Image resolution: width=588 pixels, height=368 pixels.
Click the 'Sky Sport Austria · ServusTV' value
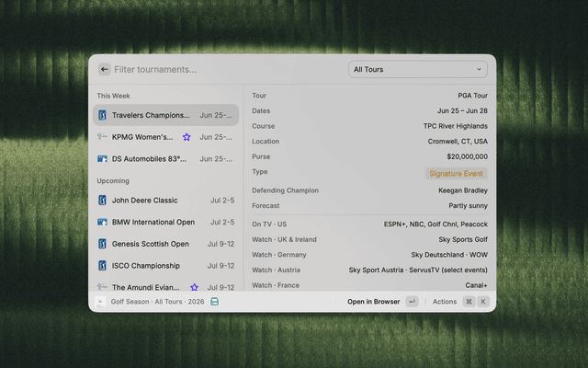pyautogui.click(x=418, y=270)
